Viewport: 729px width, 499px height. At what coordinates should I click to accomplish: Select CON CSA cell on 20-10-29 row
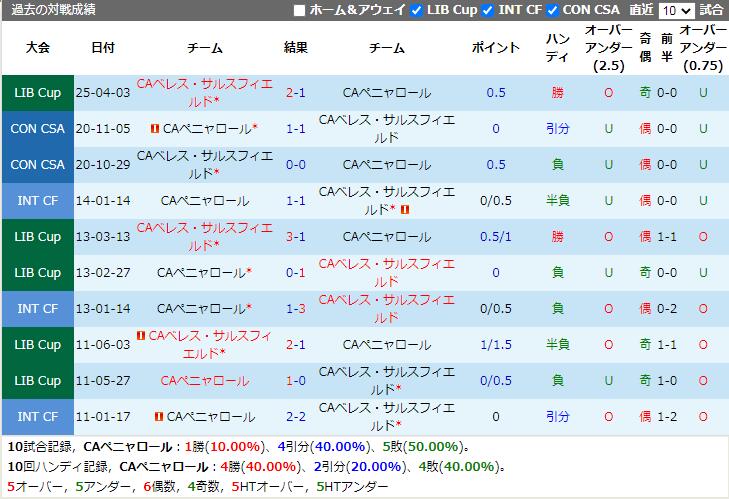[x=38, y=165]
